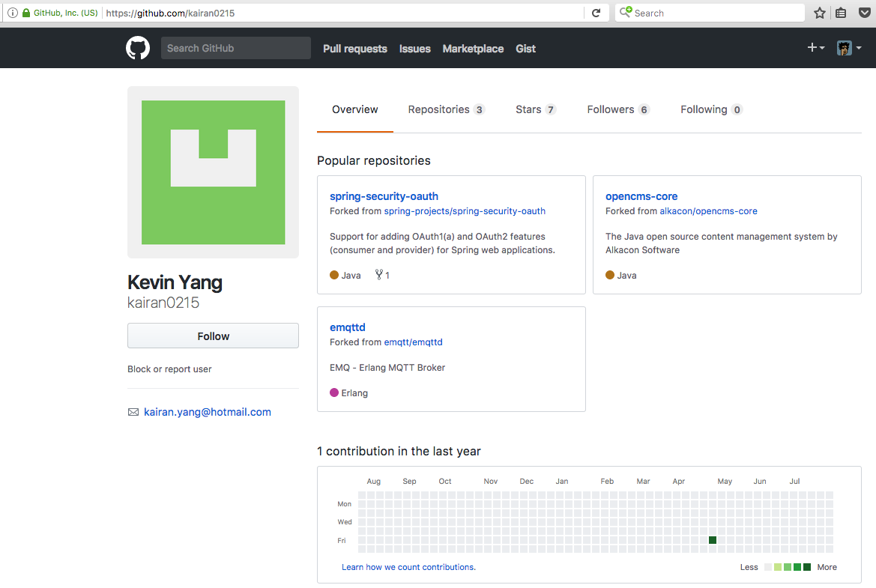Switch to the Following tab
This screenshot has width=876, height=588.
click(710, 109)
